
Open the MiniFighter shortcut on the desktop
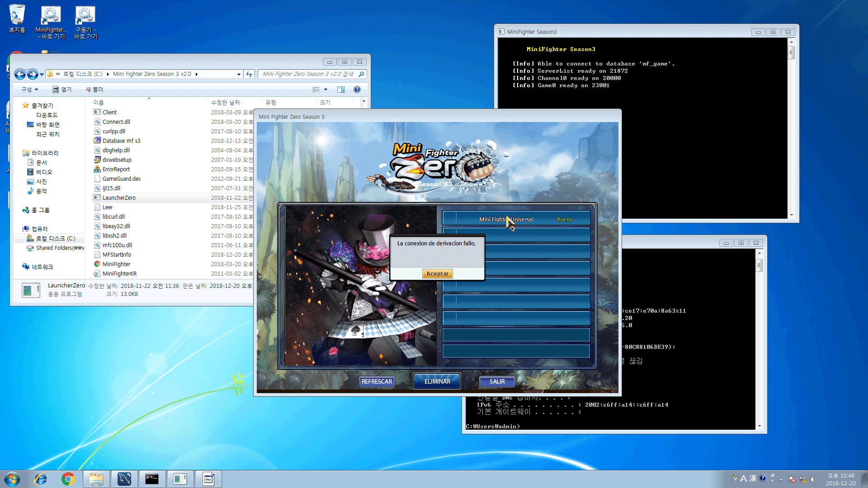point(51,23)
